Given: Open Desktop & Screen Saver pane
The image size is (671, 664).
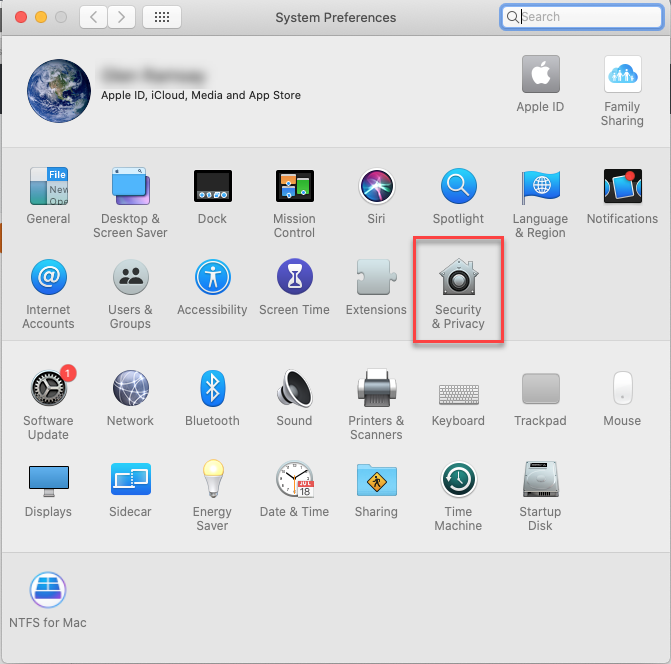Looking at the screenshot, I should click(x=130, y=203).
